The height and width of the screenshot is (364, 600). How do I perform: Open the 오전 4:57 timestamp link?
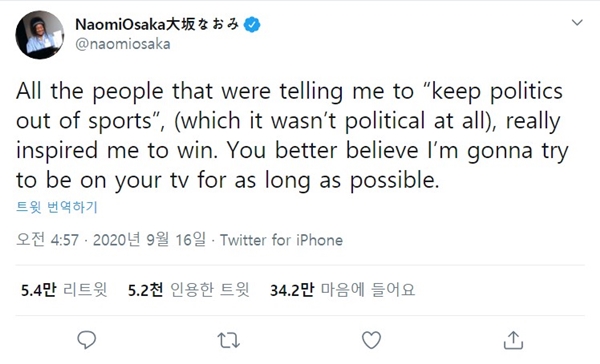47,240
